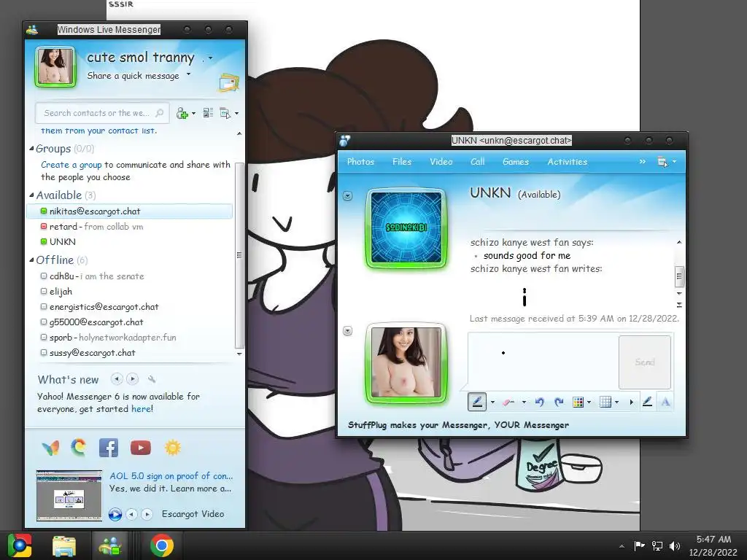The image size is (747, 560).
Task: Change the contact list layout icon
Action: pos(208,113)
